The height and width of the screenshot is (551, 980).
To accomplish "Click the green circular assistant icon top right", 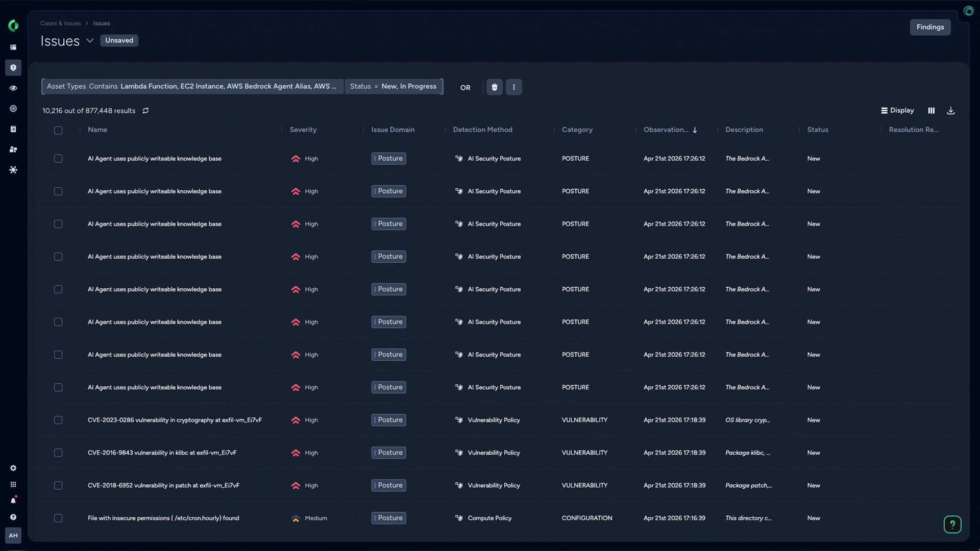I will click(968, 11).
